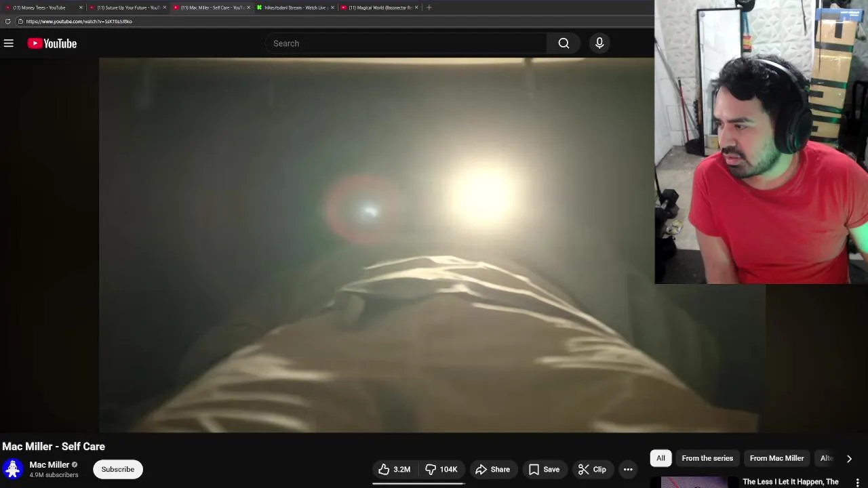Image resolution: width=868 pixels, height=488 pixels.
Task: Show more filter chips with right chevron
Action: (849, 458)
